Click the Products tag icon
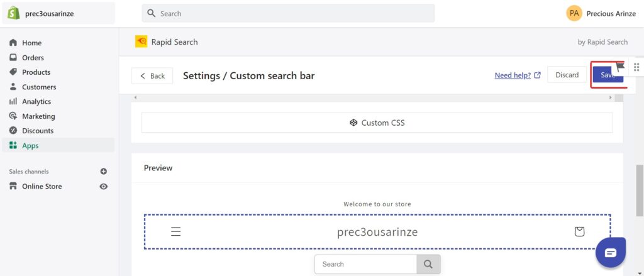644x276 pixels. click(x=13, y=72)
